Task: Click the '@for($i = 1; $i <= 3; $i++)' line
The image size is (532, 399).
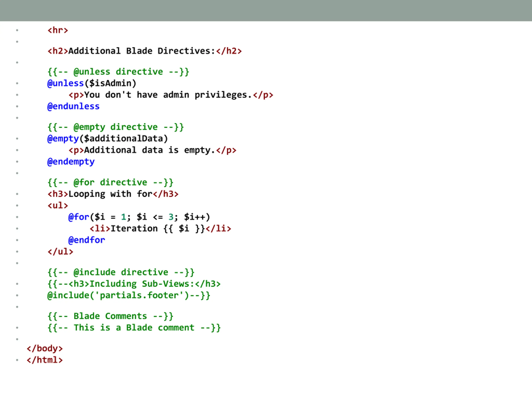Action: (x=139, y=217)
